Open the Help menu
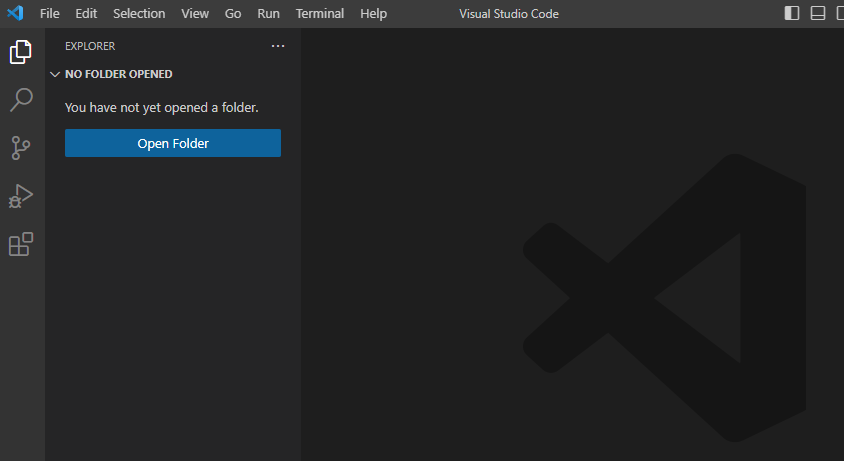 click(374, 13)
